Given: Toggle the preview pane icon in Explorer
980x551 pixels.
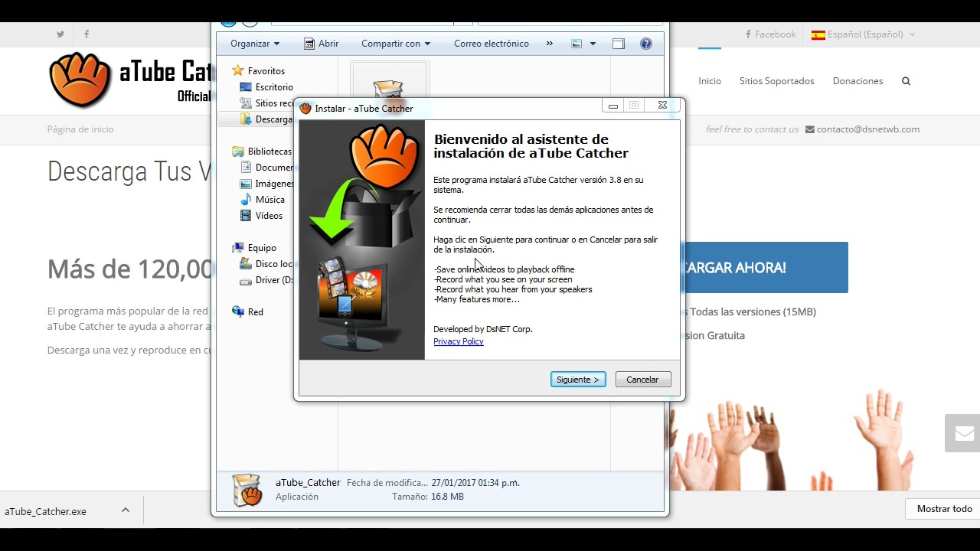Looking at the screenshot, I should coord(619,44).
